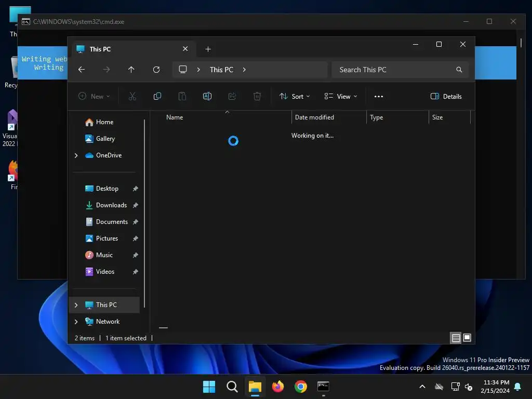The width and height of the screenshot is (532, 399).
Task: Click the Rename icon in toolbar
Action: [207, 96]
